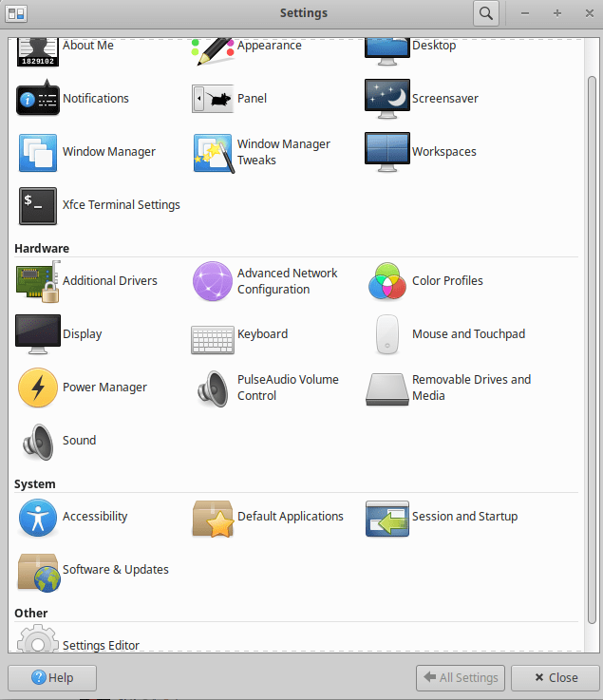Viewport: 603px width, 700px height.
Task: Open the Xfce Terminal Settings icon
Action: click(x=38, y=206)
